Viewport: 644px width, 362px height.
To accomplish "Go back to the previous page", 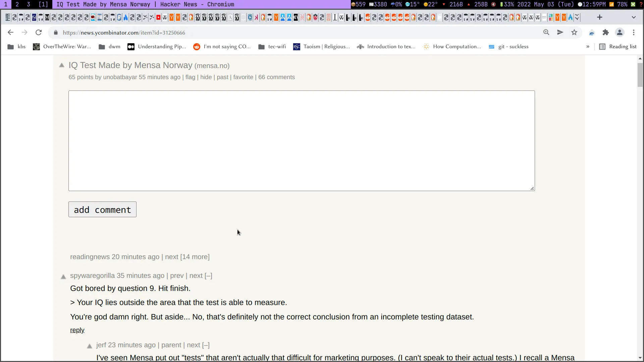I will [x=10, y=33].
